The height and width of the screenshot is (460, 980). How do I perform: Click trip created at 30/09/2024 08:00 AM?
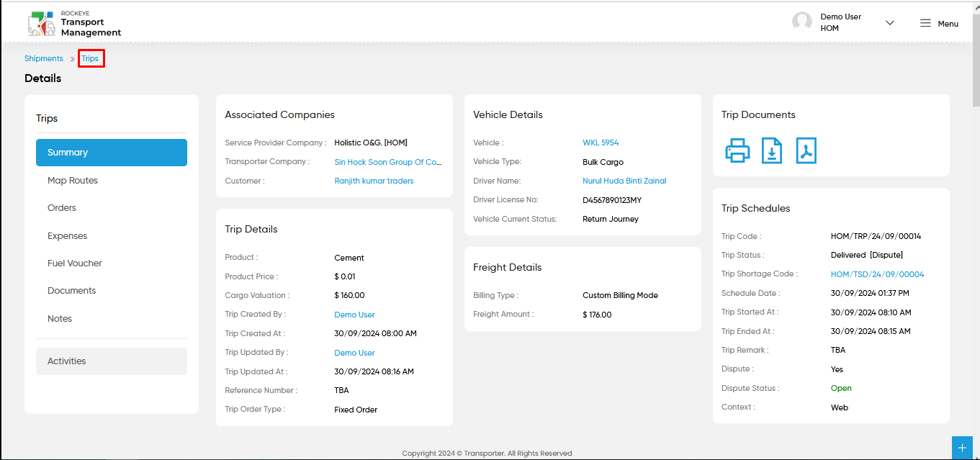pos(375,333)
